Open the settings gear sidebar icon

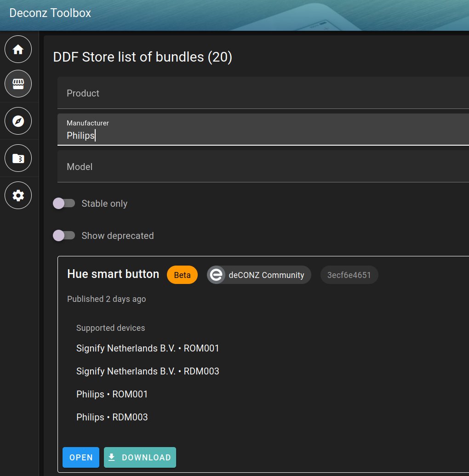(18, 195)
